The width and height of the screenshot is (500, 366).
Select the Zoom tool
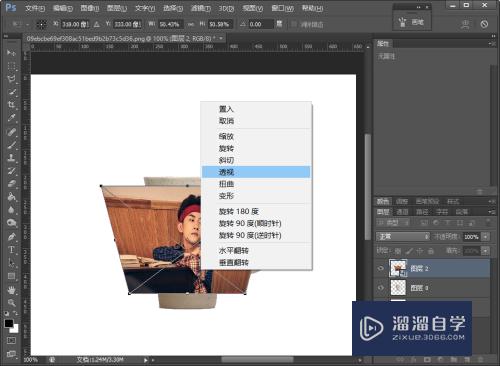pos(11,303)
